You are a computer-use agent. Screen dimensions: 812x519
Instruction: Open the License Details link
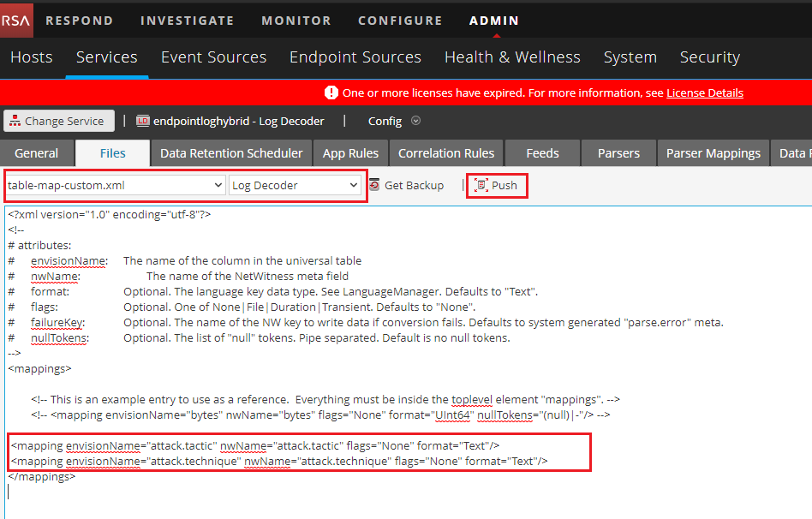[x=704, y=92]
